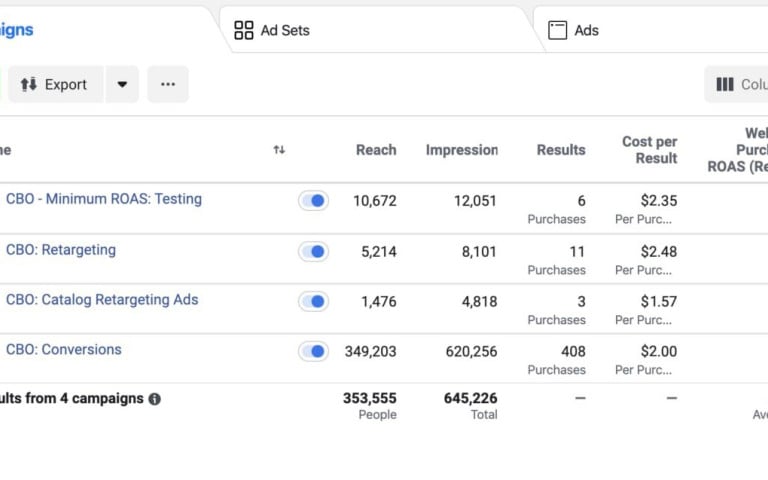This screenshot has height=480, width=768.
Task: Click the Cost per Result column header
Action: click(649, 150)
